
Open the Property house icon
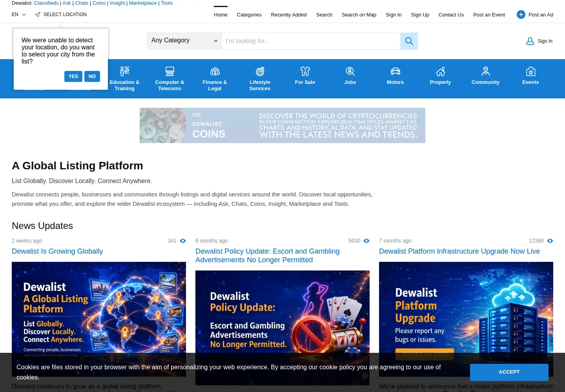[440, 71]
